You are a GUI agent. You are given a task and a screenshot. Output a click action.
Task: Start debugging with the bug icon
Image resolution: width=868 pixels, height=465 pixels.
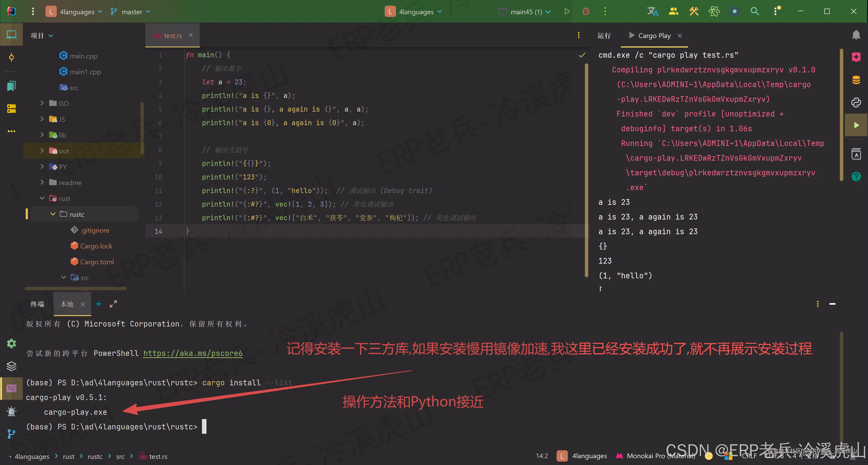pos(586,11)
